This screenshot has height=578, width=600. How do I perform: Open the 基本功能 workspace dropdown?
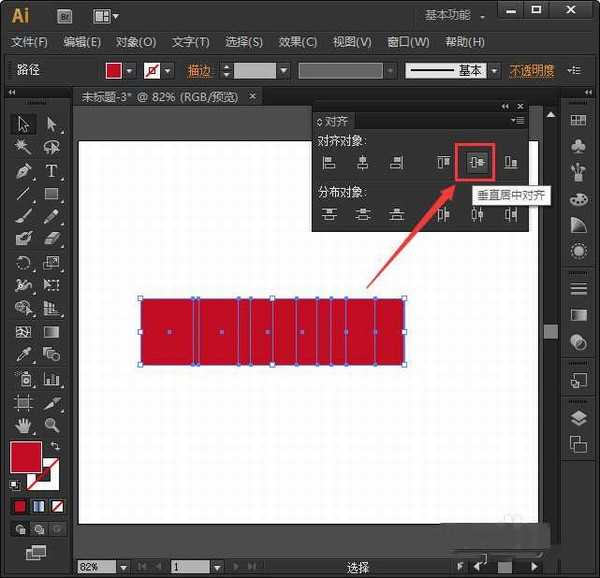(x=455, y=16)
